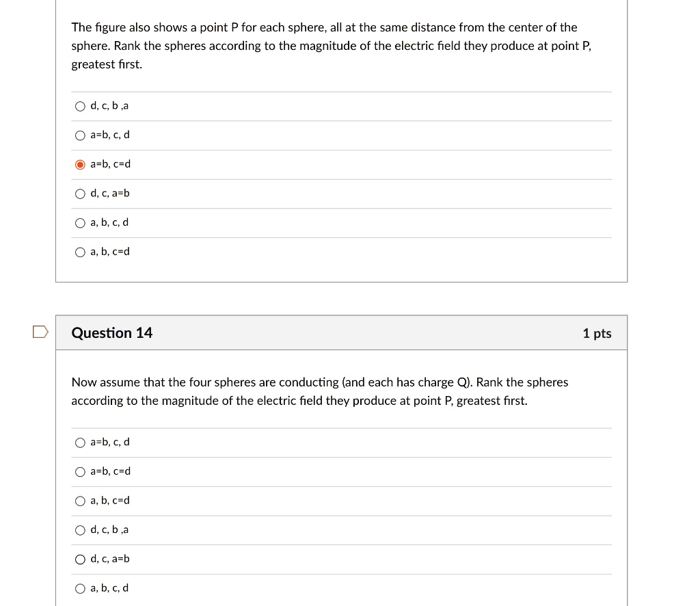Image resolution: width=700 pixels, height=606 pixels.
Task: Select 'd, c, b ,a' for Question 14
Action: click(x=81, y=530)
